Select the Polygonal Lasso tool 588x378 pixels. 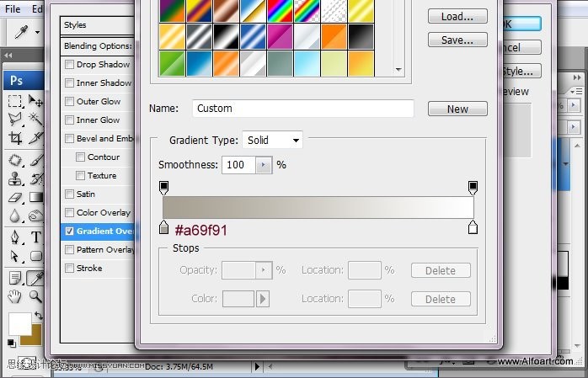[14, 120]
